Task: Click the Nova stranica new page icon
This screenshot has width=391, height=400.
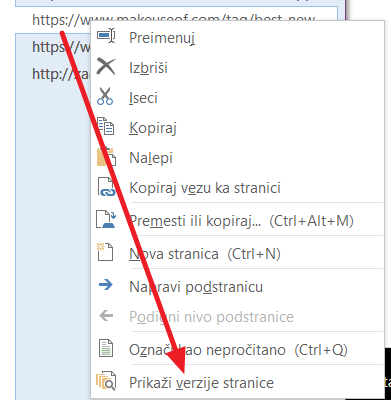Action: 105,252
